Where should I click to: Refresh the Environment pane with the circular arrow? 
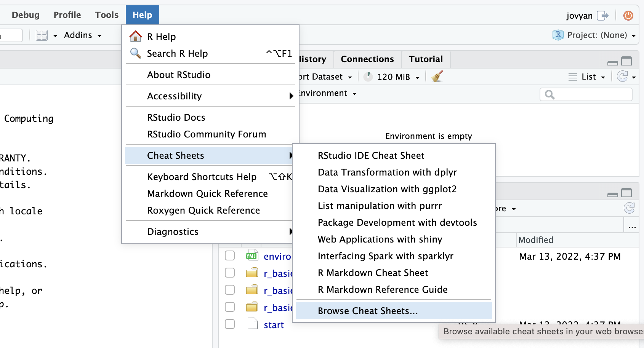(622, 77)
